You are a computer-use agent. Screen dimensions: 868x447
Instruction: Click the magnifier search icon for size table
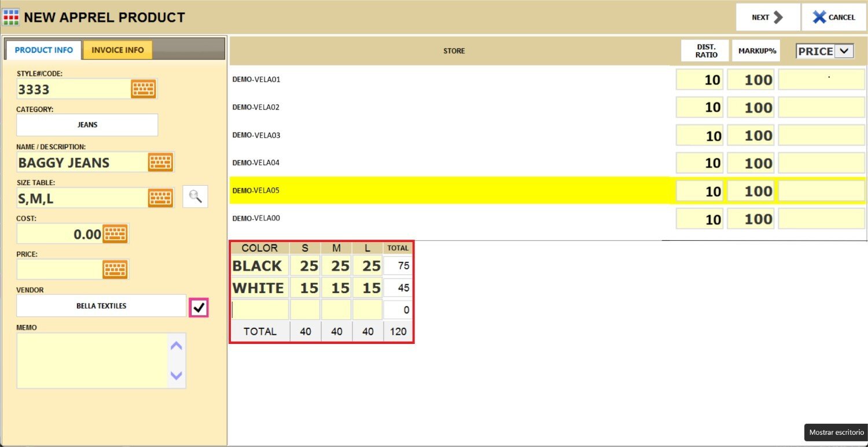(196, 197)
